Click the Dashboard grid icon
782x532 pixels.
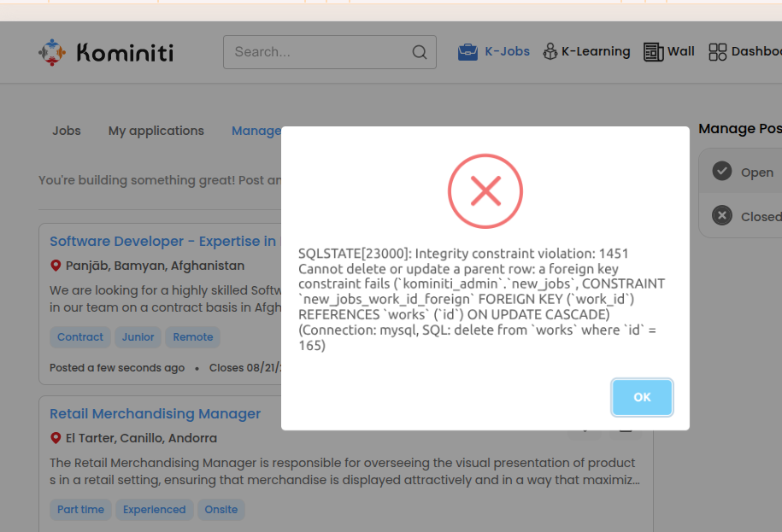718,52
